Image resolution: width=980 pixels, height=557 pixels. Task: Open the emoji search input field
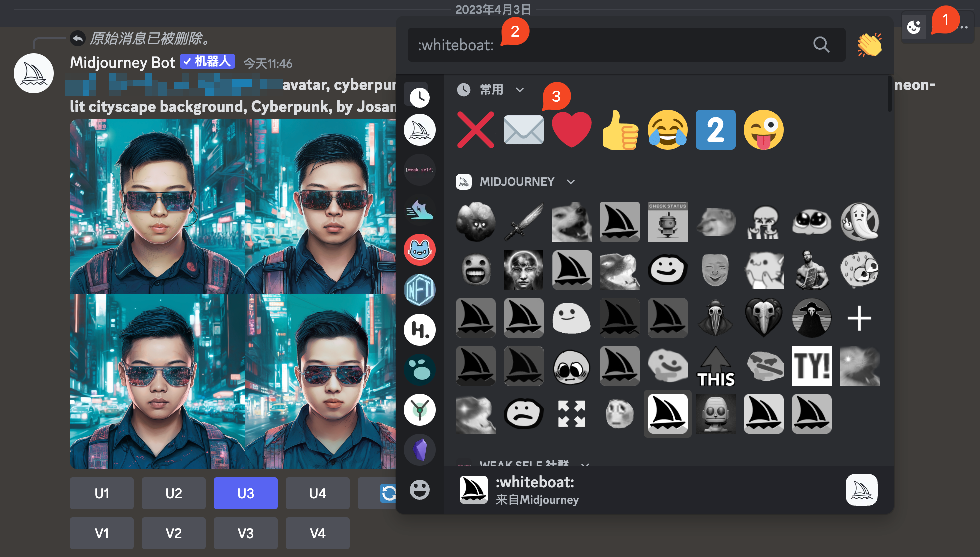(626, 44)
